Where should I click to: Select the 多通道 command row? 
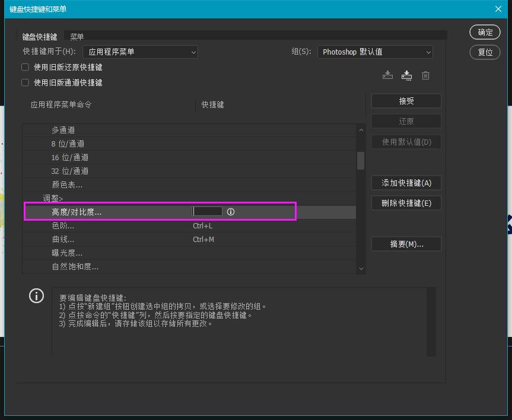(x=189, y=130)
